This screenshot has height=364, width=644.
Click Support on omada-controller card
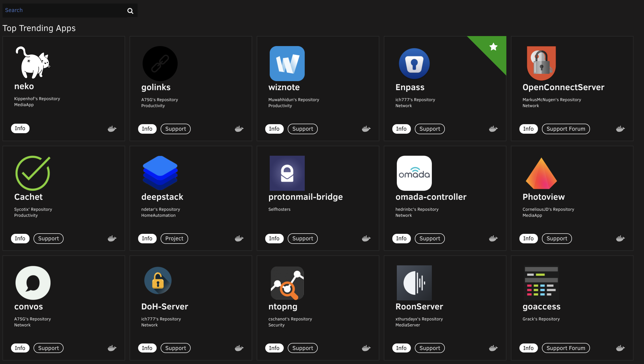click(x=430, y=239)
